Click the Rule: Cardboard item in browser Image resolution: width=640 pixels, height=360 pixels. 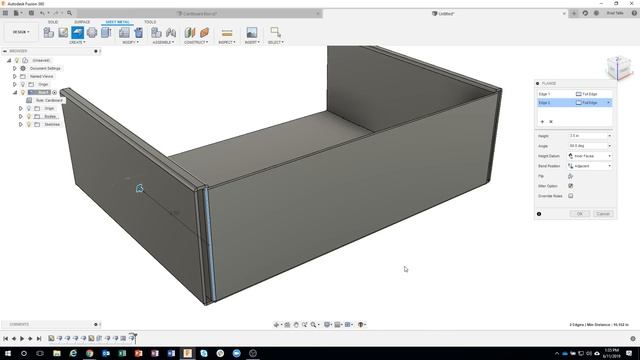point(49,100)
